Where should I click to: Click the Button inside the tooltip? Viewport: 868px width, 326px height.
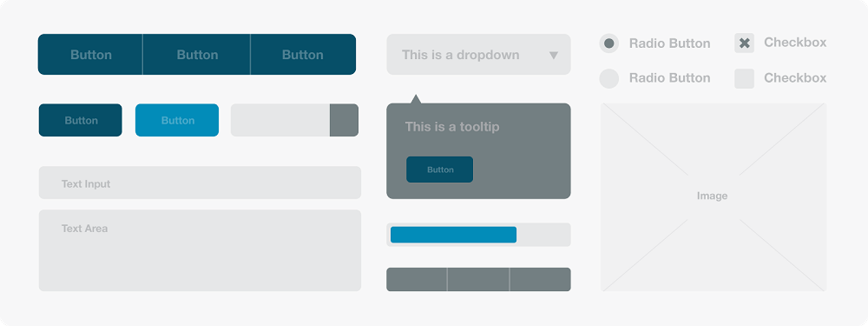pyautogui.click(x=439, y=170)
